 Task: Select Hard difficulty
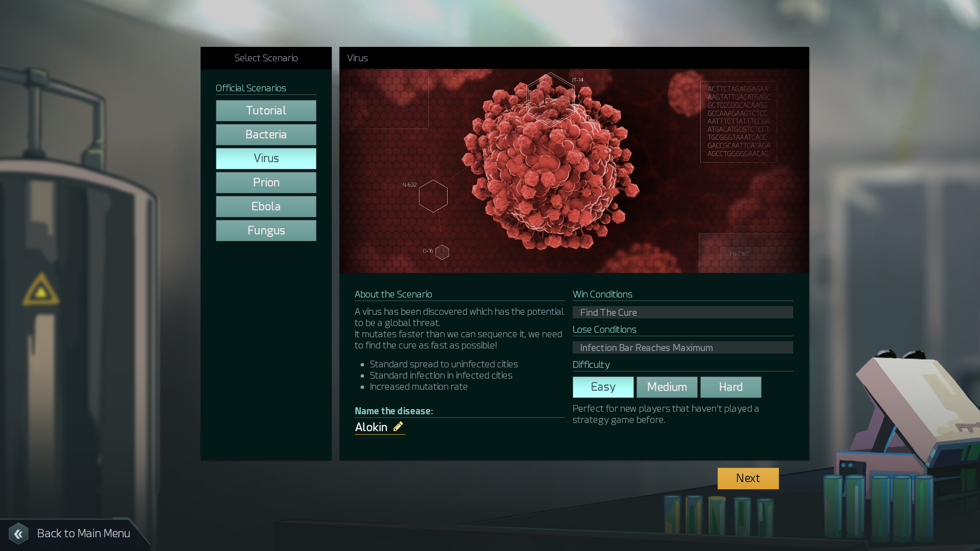(x=730, y=387)
